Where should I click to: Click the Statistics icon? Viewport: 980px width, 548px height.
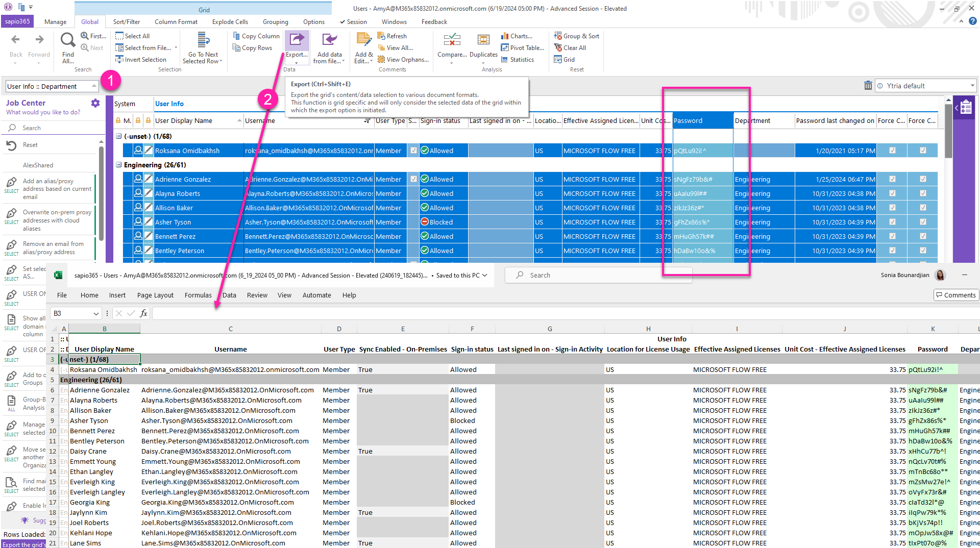tap(505, 59)
